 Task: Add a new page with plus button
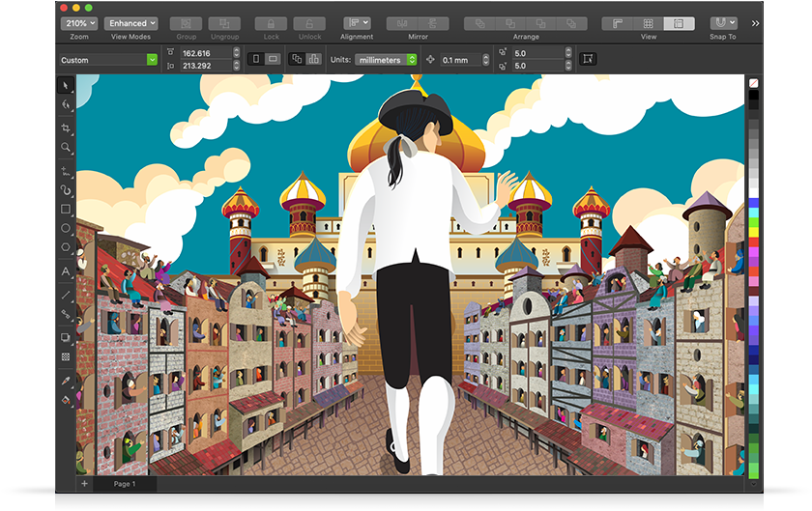(84, 483)
